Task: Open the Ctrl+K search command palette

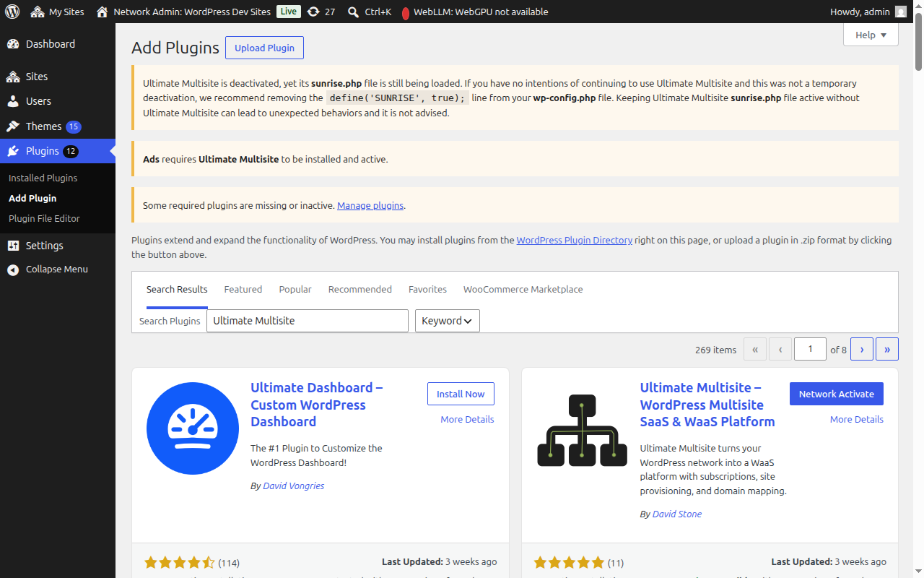Action: click(369, 12)
